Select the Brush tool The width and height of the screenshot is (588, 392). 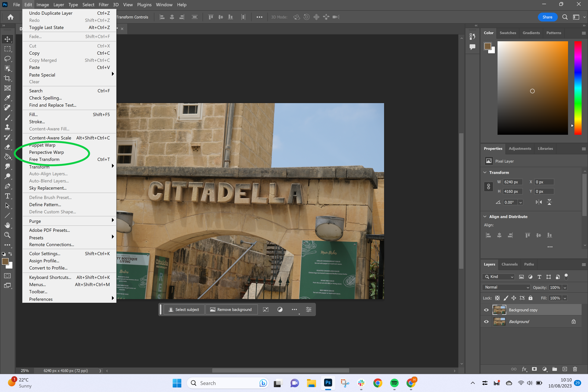pos(8,117)
